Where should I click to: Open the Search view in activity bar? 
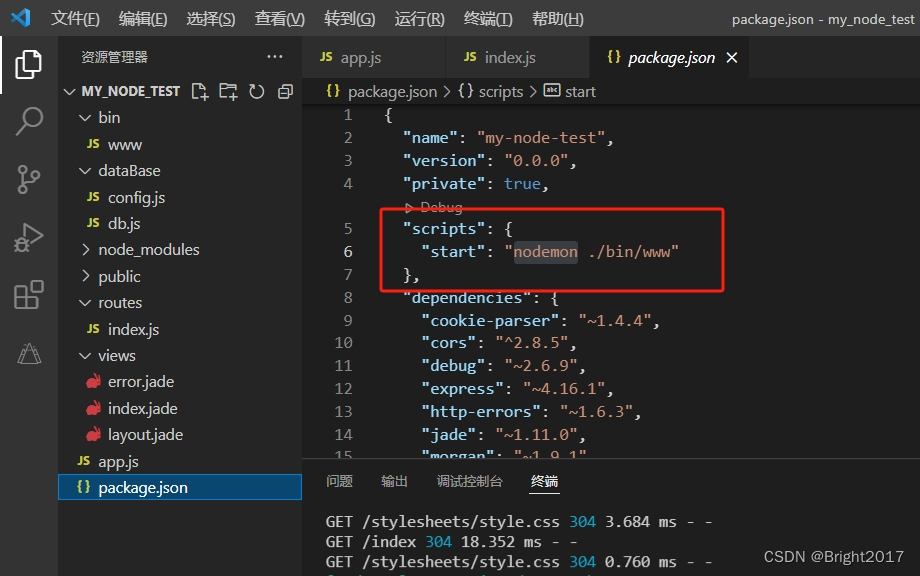point(28,121)
